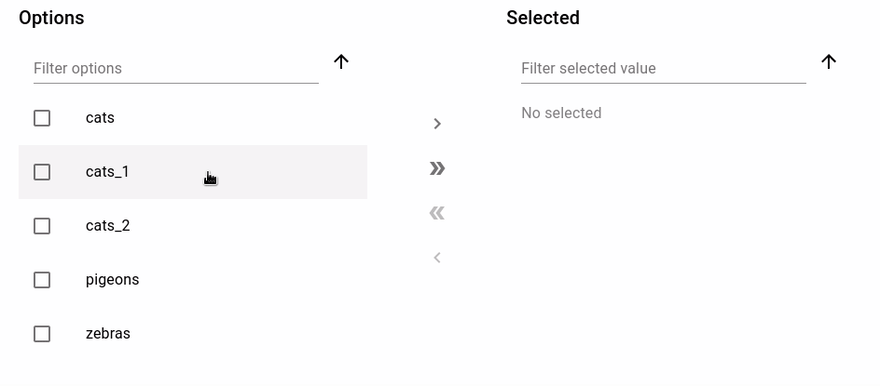Click the move all left double chevron
Image resolution: width=880 pixels, height=386 pixels.
pos(437,213)
